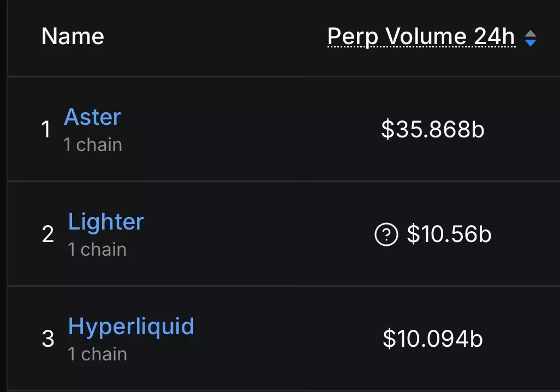Click empty space in the Aster row
560x392 pixels.
[x=250, y=129]
